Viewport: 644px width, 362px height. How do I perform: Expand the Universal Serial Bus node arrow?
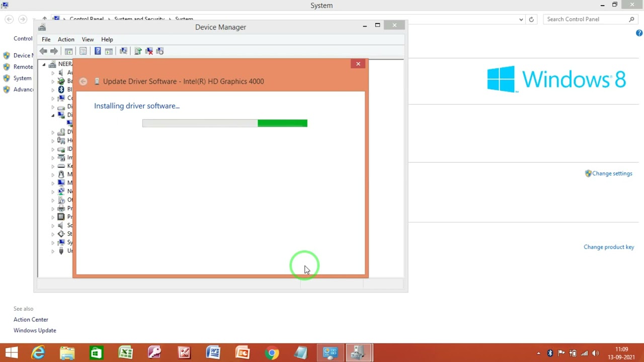pyautogui.click(x=53, y=251)
